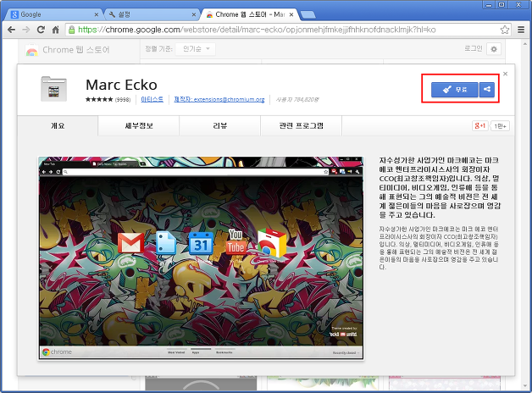Open the Chrome hamburger menu
Viewport: 532px width, 393px height.
coord(521,30)
